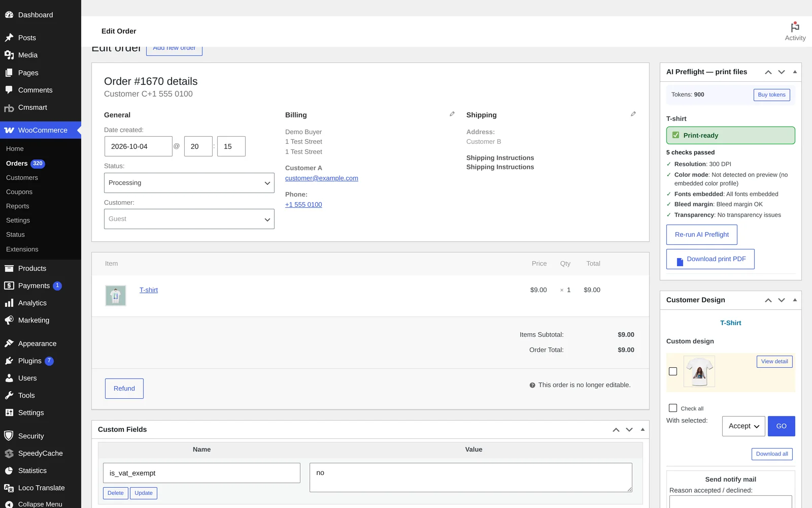Tick the custom design T-shirt checkbox
Viewport: 812px width, 508px height.
pos(673,371)
